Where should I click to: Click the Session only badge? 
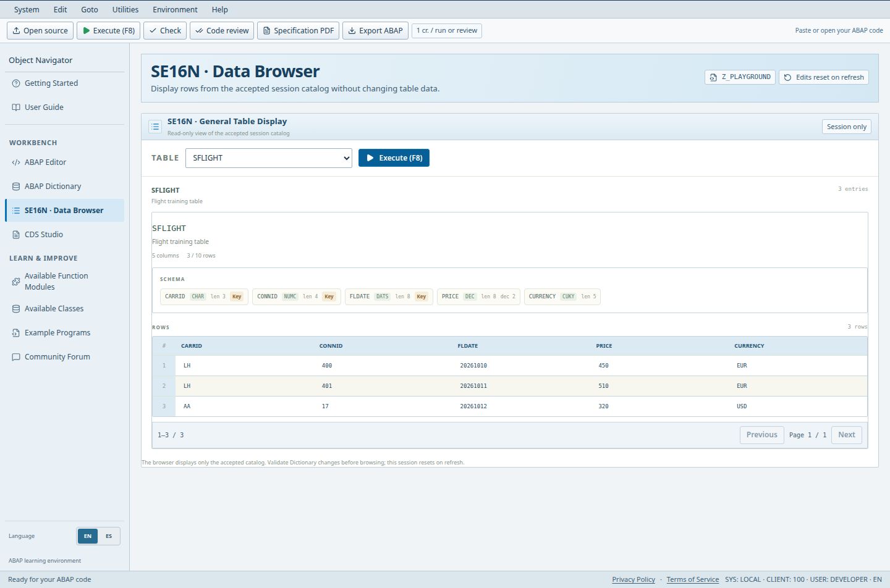coord(847,127)
